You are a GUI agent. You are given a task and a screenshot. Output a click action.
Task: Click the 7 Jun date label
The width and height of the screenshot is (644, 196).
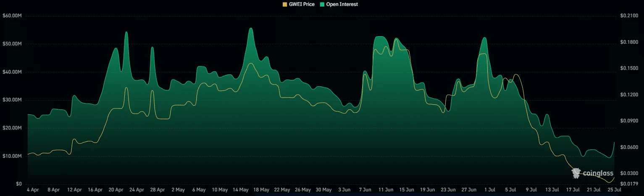point(365,190)
